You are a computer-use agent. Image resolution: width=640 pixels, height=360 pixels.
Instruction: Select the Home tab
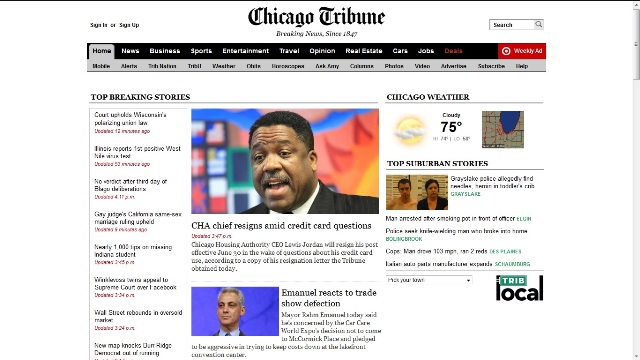(102, 51)
